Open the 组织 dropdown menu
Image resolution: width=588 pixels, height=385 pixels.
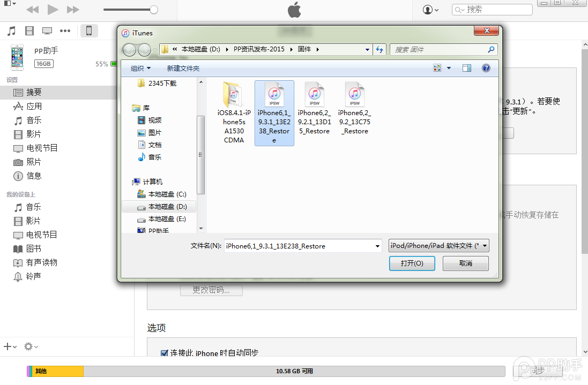point(140,68)
